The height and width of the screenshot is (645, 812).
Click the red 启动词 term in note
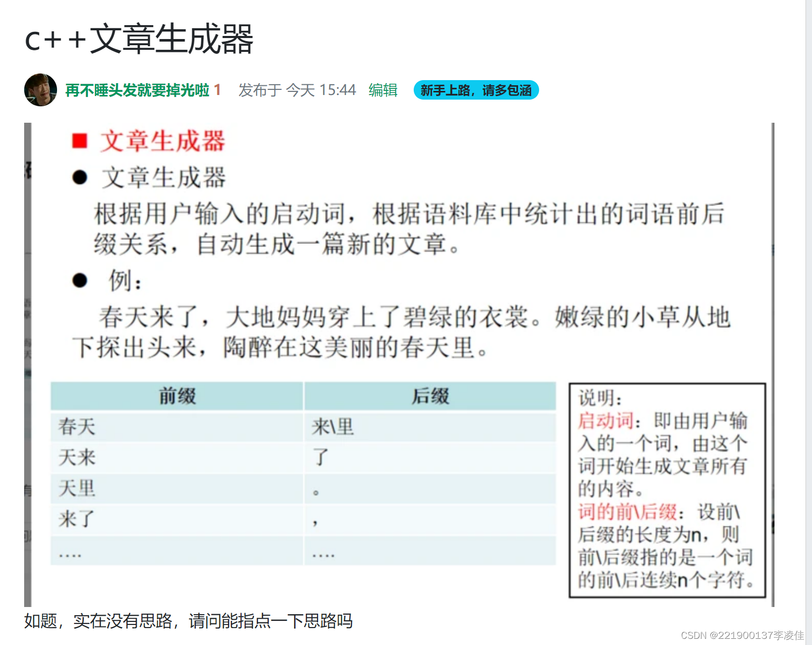[606, 421]
